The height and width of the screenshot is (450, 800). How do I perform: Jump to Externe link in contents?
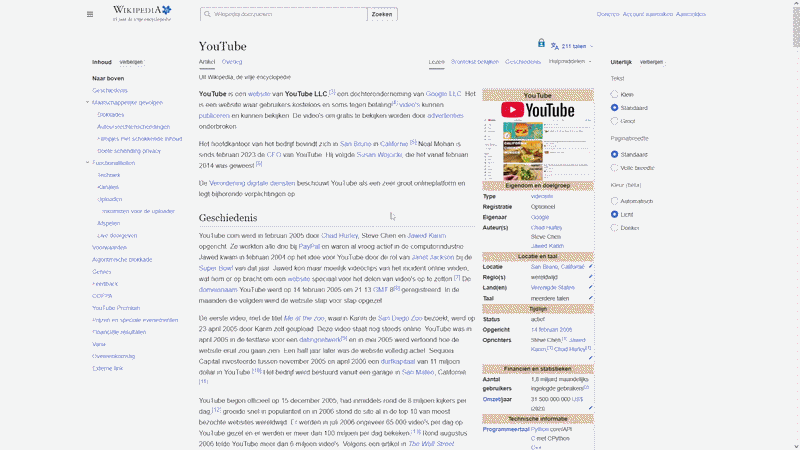pos(108,368)
